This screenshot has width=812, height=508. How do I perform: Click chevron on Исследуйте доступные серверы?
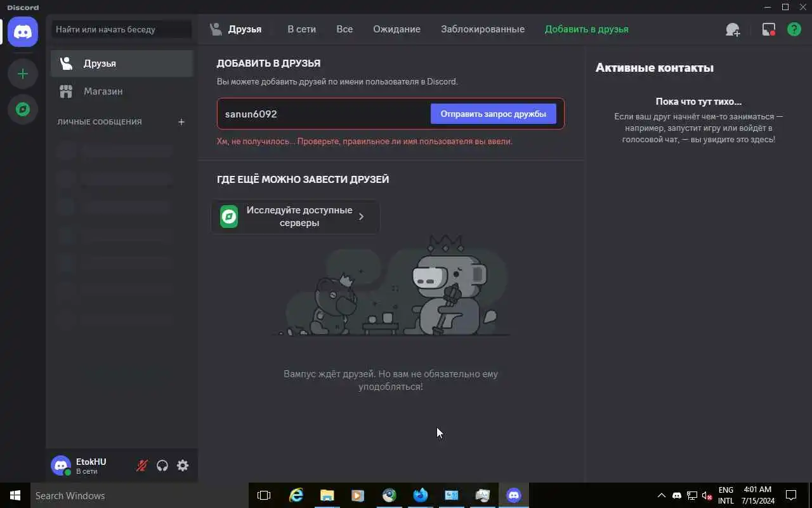tap(361, 217)
